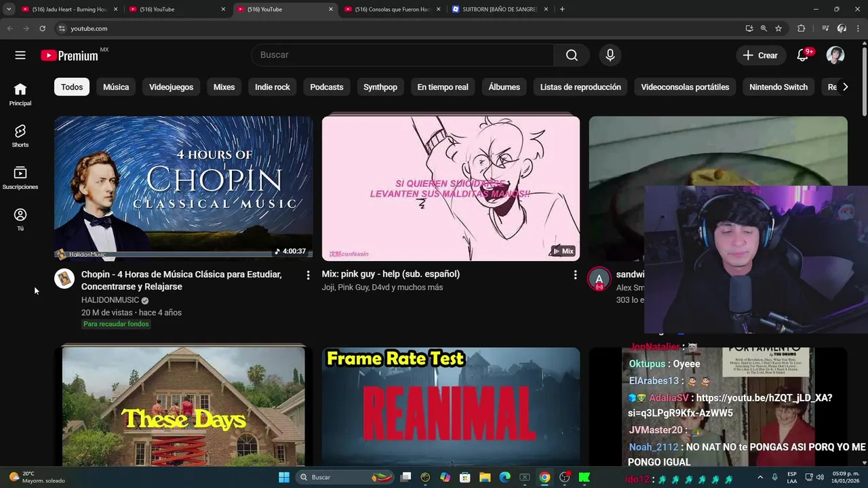Open the browser zoom magnifier in address bar

(764, 28)
